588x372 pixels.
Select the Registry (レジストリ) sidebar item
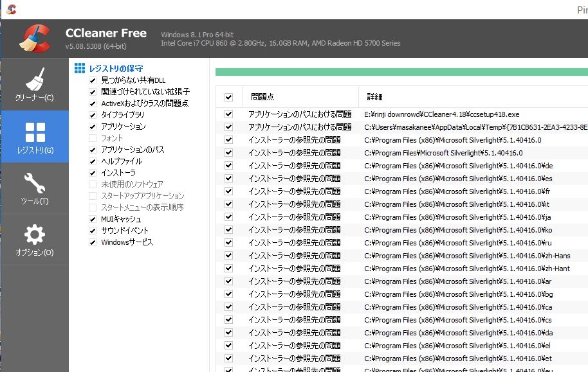pos(35,137)
